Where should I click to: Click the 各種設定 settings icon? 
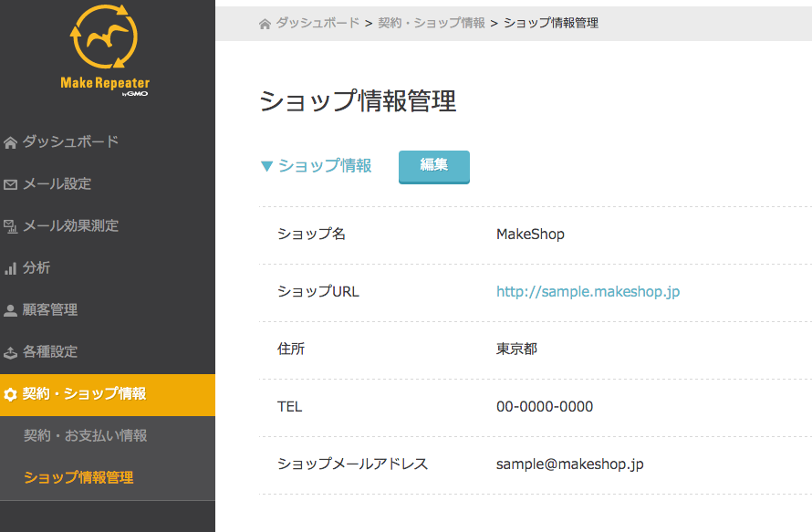pyautogui.click(x=11, y=351)
